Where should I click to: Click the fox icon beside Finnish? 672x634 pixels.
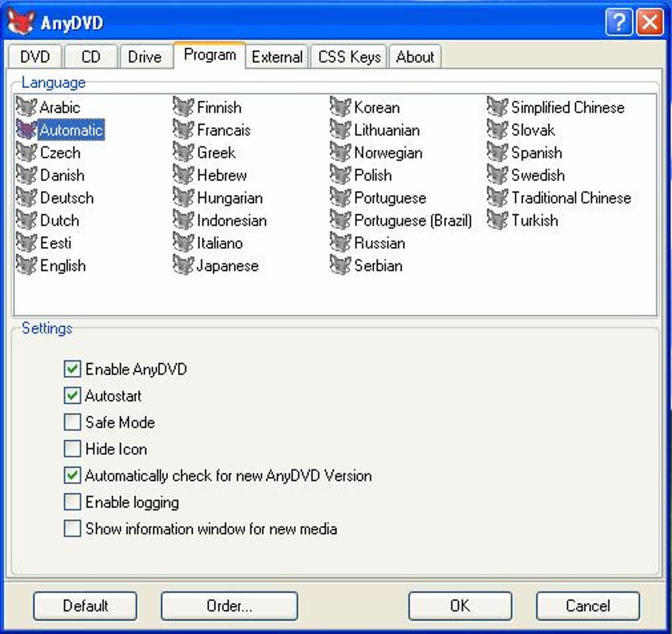tap(183, 107)
